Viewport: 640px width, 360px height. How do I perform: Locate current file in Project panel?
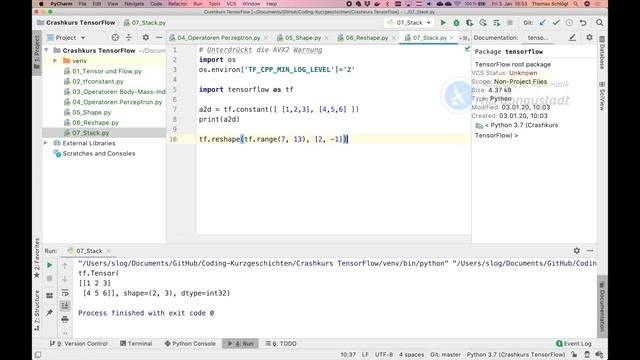click(x=115, y=38)
